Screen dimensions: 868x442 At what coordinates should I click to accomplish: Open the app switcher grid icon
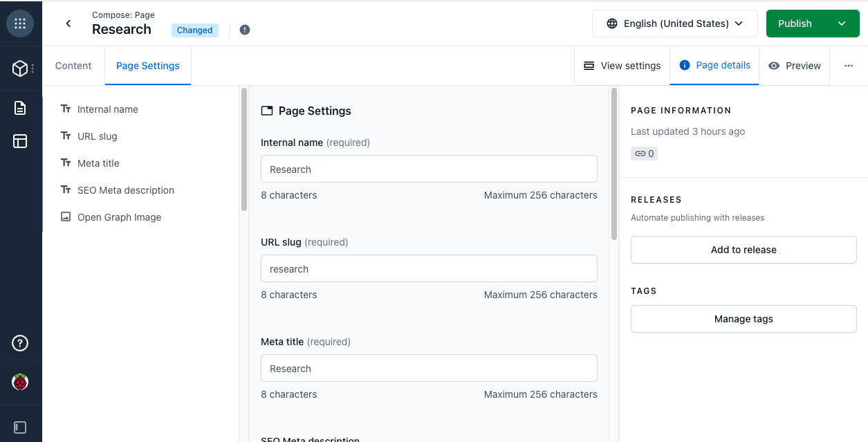point(20,23)
